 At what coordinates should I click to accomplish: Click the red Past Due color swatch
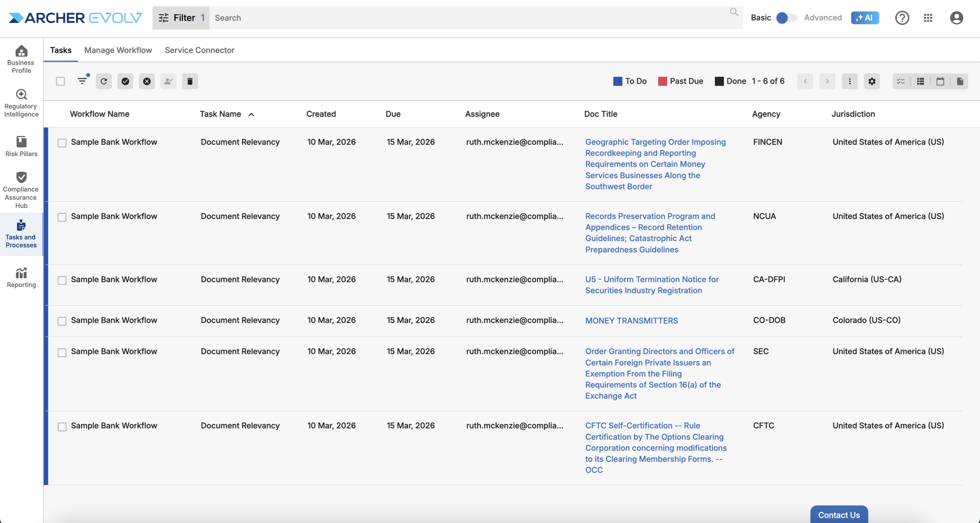click(x=662, y=81)
